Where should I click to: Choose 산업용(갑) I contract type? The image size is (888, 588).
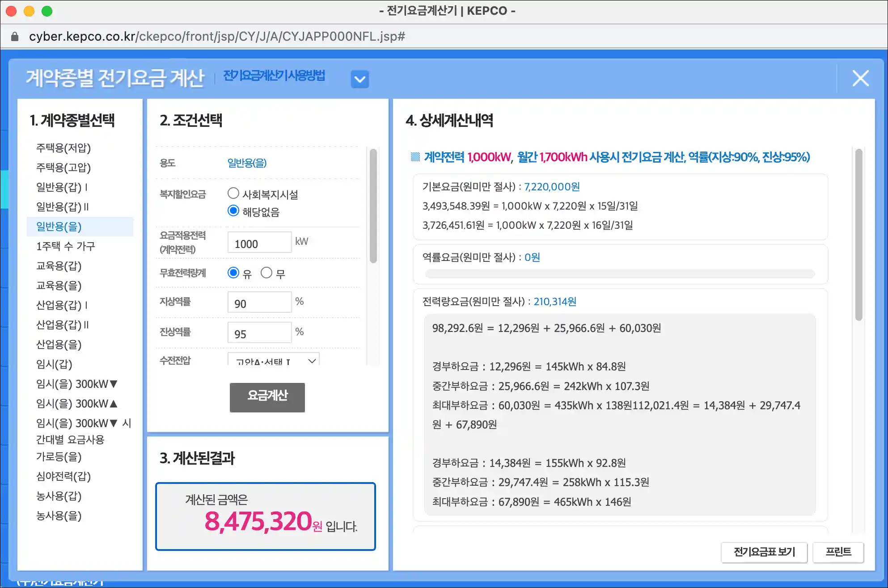[62, 305]
